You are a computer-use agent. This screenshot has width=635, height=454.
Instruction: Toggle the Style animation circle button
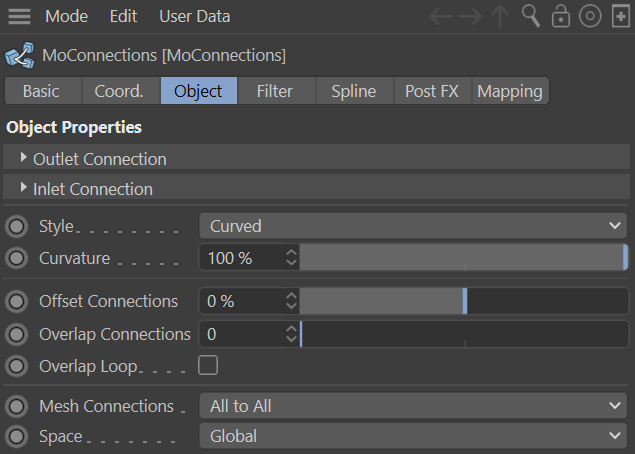tap(17, 226)
